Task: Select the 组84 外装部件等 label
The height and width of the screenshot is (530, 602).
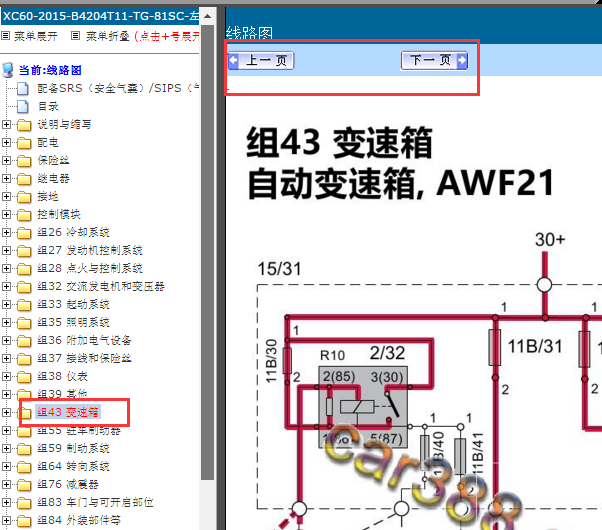Action: [x=79, y=520]
